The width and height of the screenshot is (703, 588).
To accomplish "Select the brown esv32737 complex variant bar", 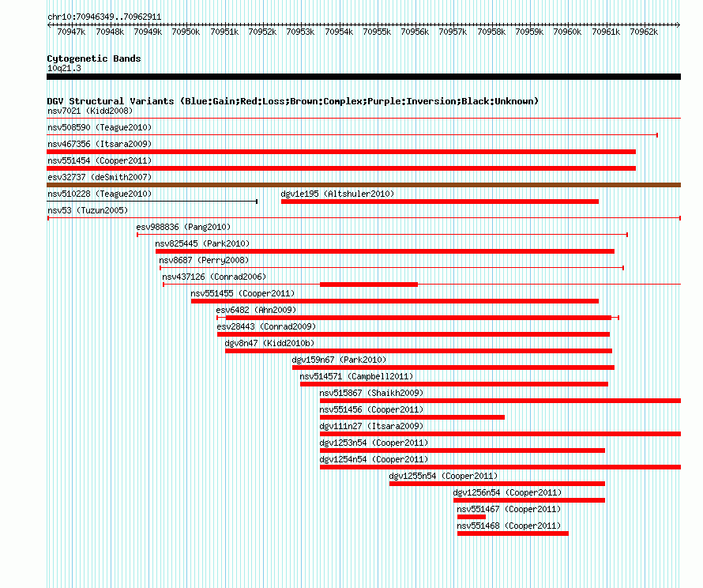I will pyautogui.click(x=363, y=185).
